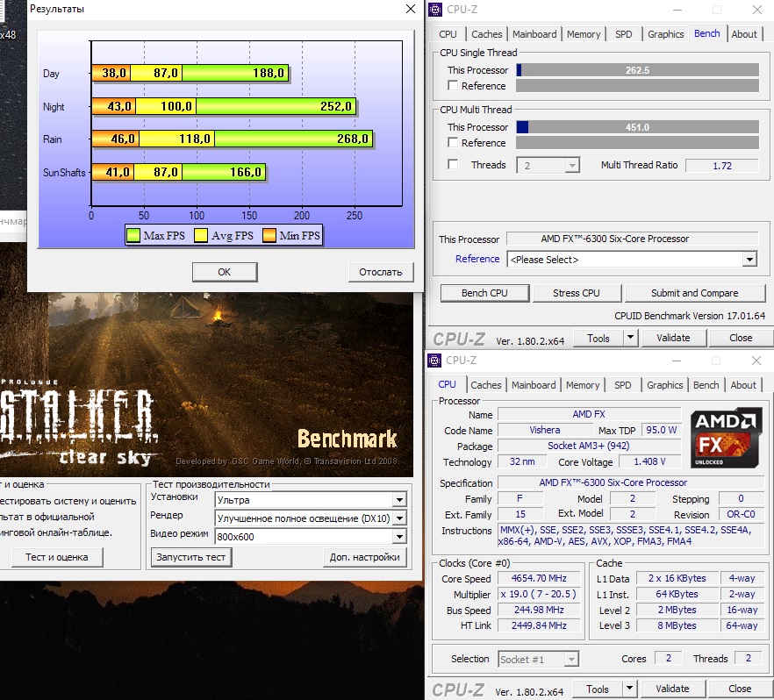Click Submit and Compare button
The height and width of the screenshot is (700, 774).
pyautogui.click(x=694, y=293)
